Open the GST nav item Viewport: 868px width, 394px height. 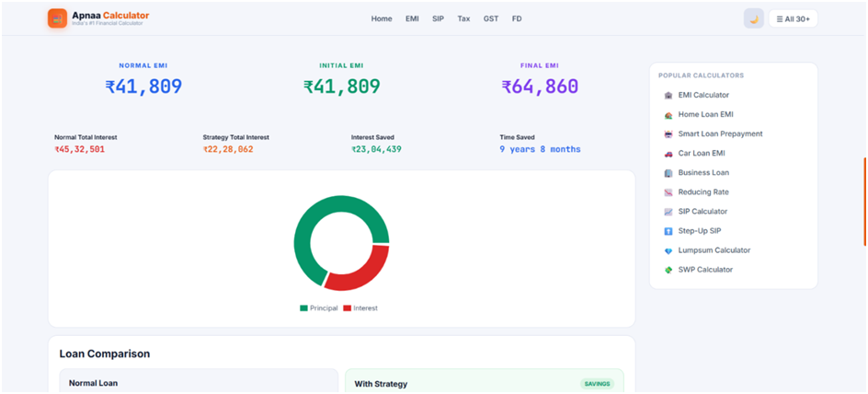(x=490, y=18)
